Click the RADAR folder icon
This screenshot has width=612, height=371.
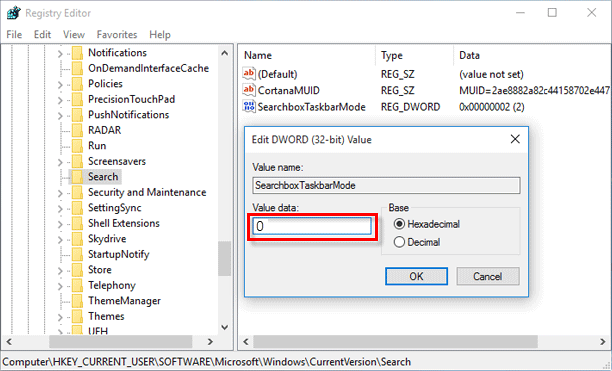point(77,130)
